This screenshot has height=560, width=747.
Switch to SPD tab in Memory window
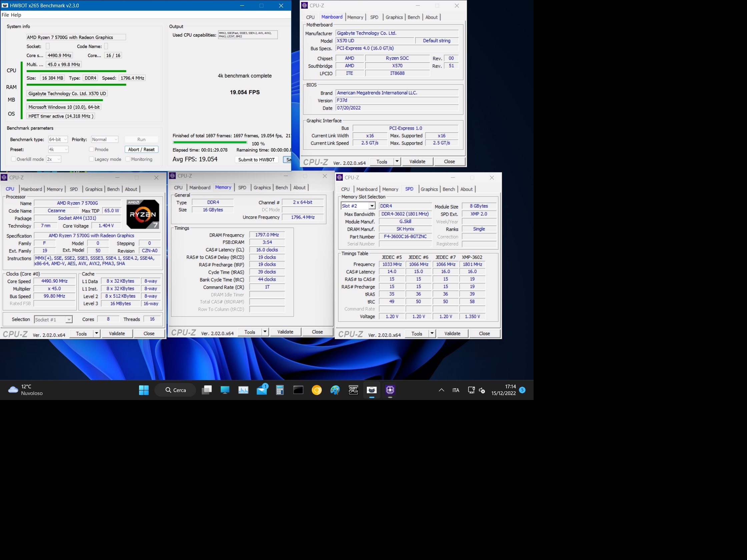pyautogui.click(x=242, y=187)
